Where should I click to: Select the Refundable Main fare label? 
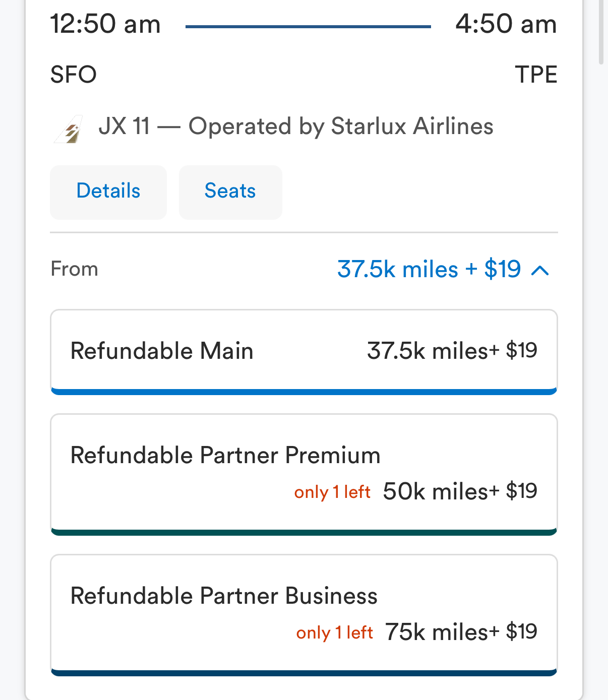(162, 351)
